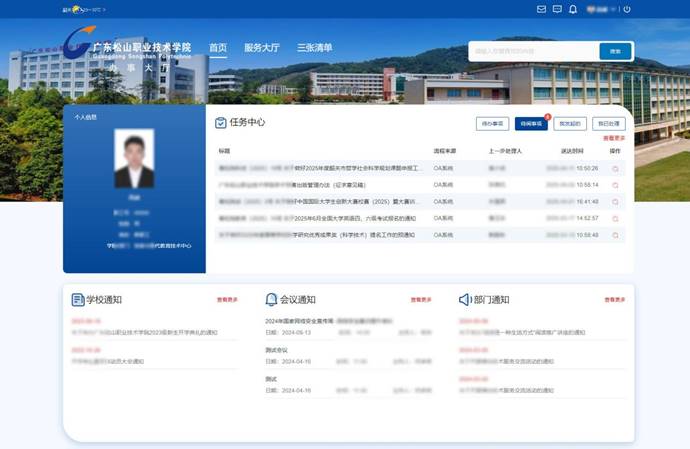Open the first 部门通知 notice entry

coord(522,333)
